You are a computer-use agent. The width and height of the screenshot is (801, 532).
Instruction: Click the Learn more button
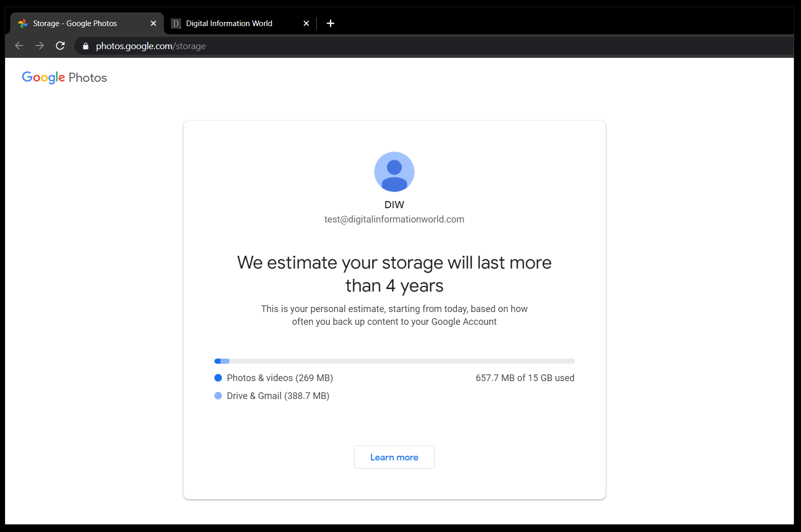tap(394, 457)
